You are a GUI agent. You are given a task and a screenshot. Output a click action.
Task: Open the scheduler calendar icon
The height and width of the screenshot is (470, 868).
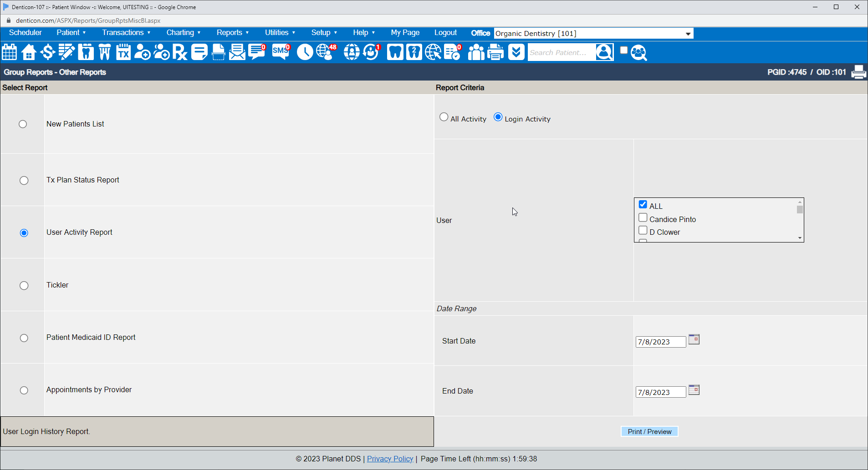(x=10, y=52)
